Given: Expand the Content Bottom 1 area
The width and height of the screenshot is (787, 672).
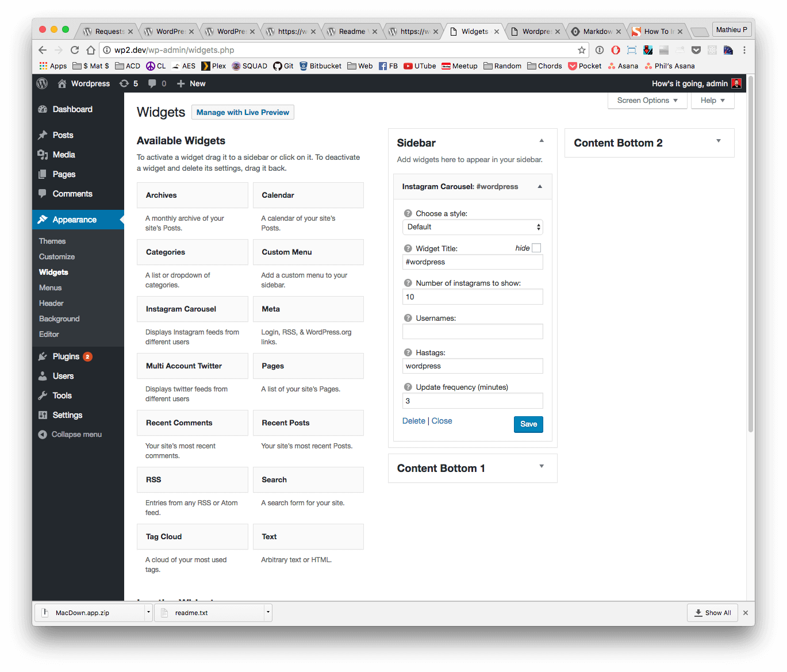Looking at the screenshot, I should coord(542,466).
